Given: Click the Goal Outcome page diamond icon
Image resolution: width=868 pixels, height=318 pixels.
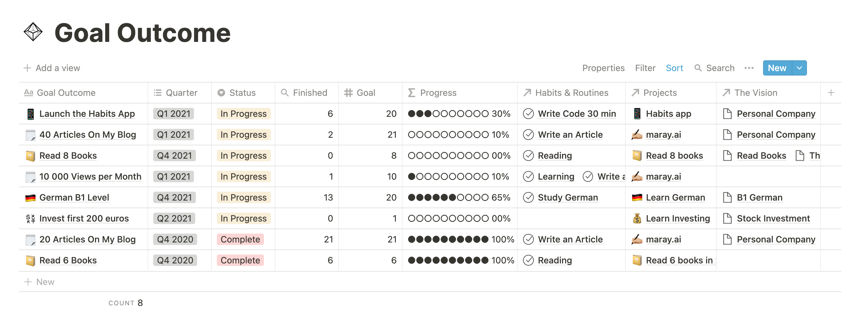Looking at the screenshot, I should 33,32.
